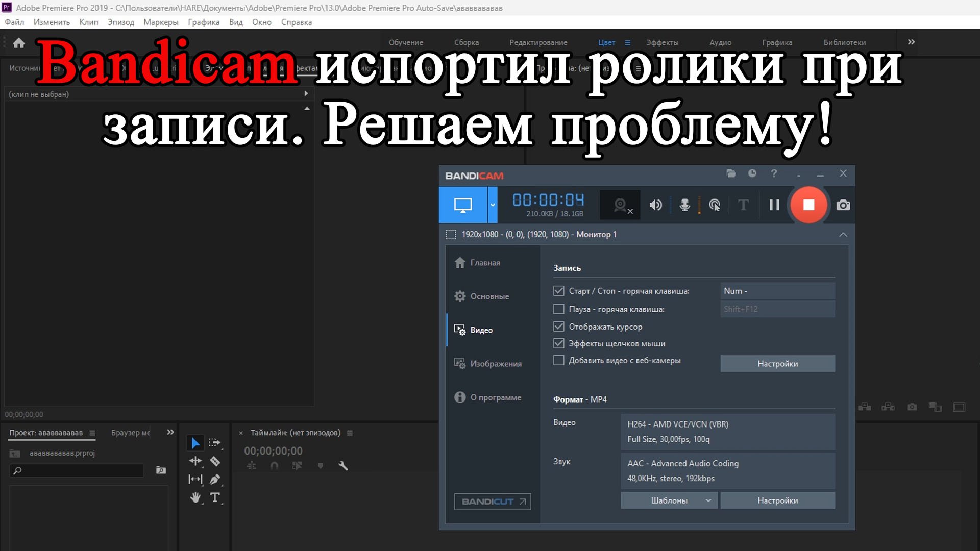Image resolution: width=980 pixels, height=551 pixels.
Task: Select the Razor tool in Premiere
Action: pos(215,461)
